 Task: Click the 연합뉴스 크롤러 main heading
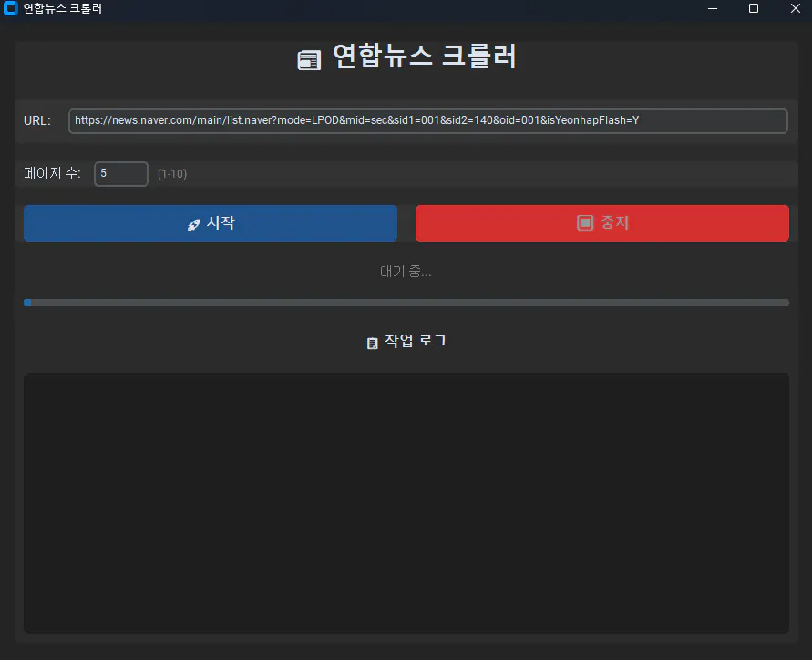click(x=425, y=56)
